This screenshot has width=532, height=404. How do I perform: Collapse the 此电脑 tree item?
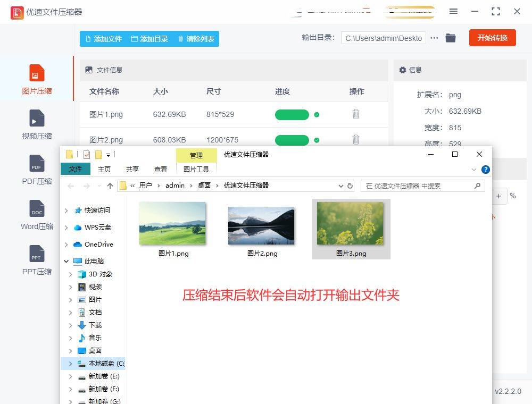[x=66, y=261]
